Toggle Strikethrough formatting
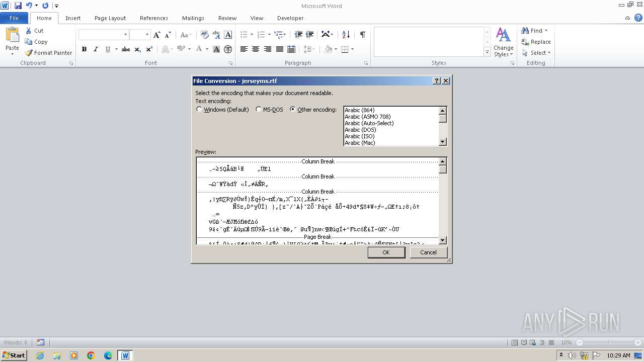The height and width of the screenshot is (362, 644). point(126,49)
